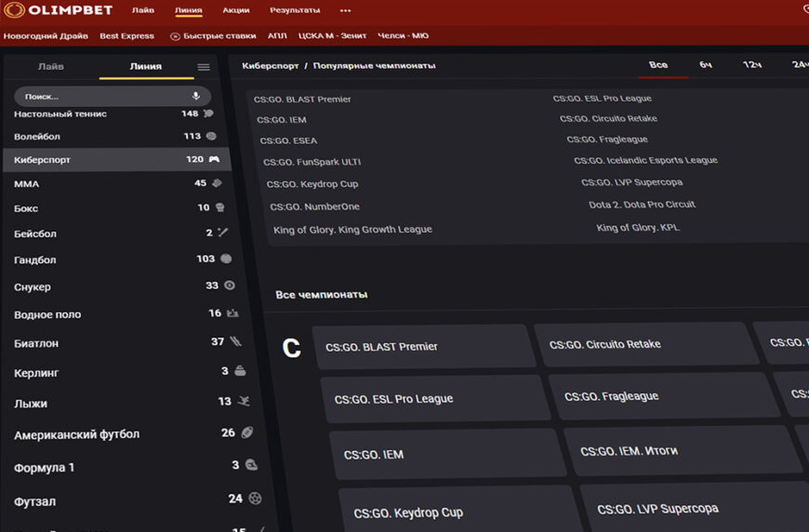Open the ЦСКА М - Зенит match link
Image resolution: width=809 pixels, height=532 pixels.
pos(332,36)
